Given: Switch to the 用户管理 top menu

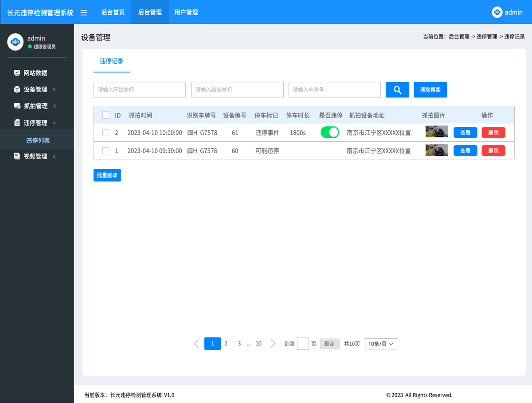Looking at the screenshot, I should pyautogui.click(x=186, y=12).
